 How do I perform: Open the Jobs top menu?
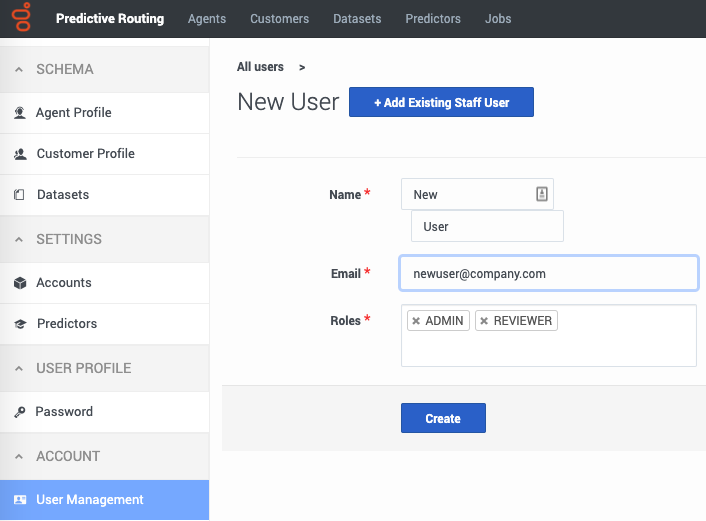[498, 18]
